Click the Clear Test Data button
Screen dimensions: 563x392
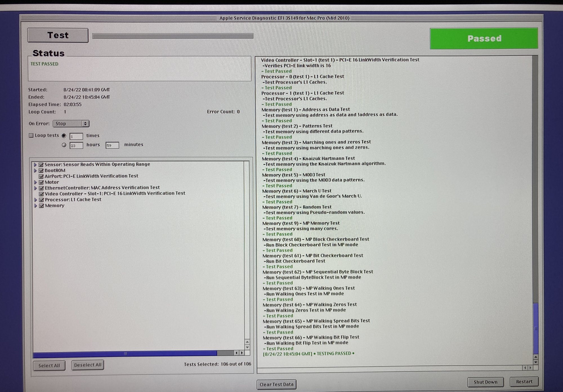[276, 384]
